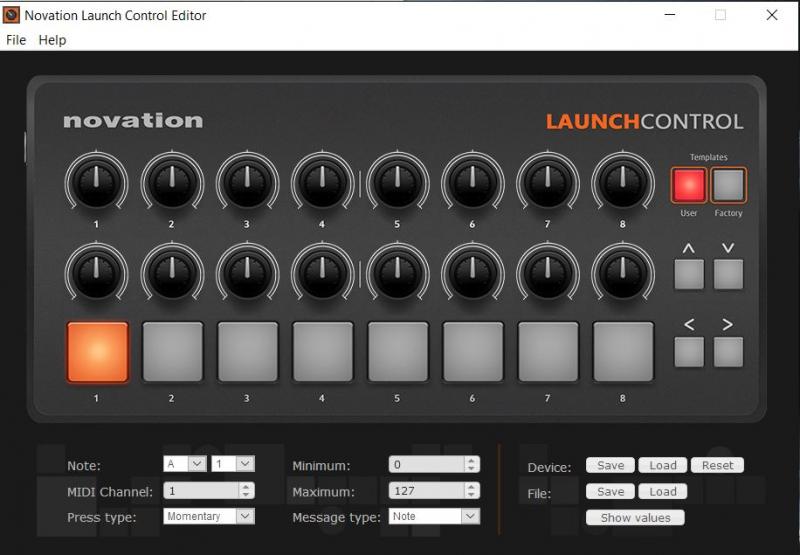The width and height of the screenshot is (800, 555).
Task: Click the Maximum value field
Action: coord(426,491)
